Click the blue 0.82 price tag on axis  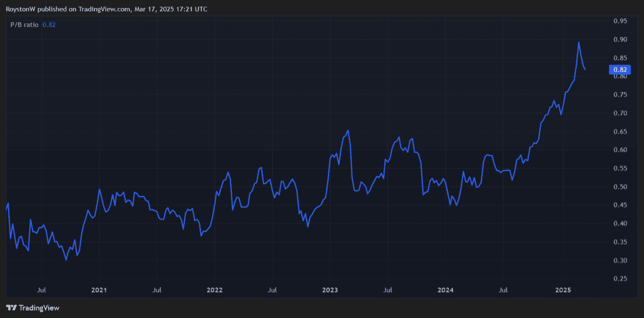620,69
